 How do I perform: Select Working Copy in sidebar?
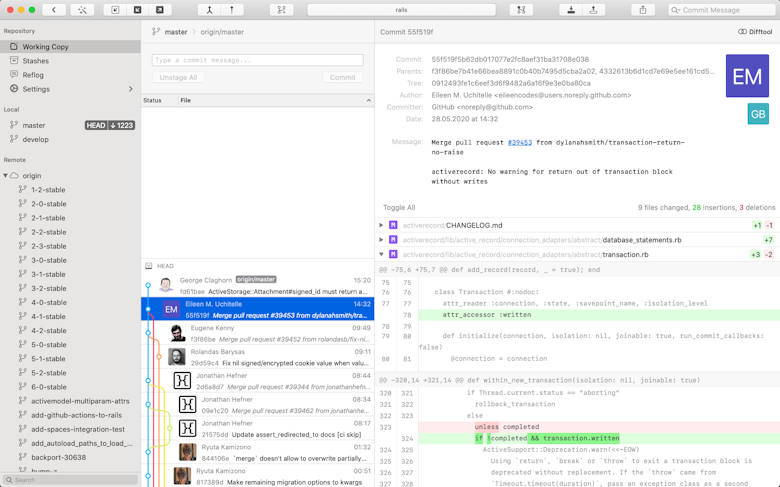(70, 46)
